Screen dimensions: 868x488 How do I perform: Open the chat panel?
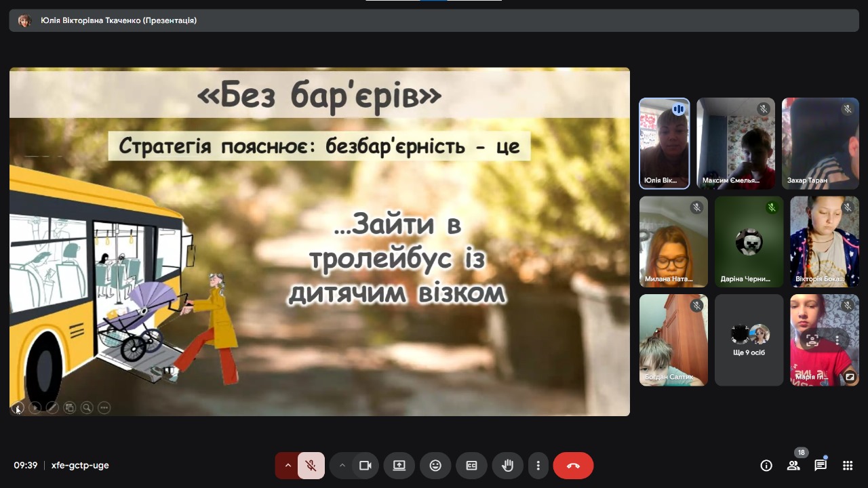pos(821,466)
